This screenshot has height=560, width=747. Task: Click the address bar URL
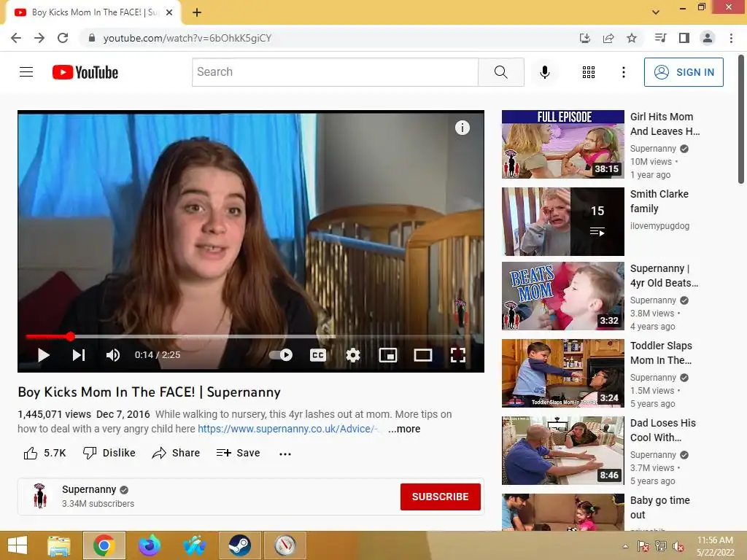click(187, 38)
